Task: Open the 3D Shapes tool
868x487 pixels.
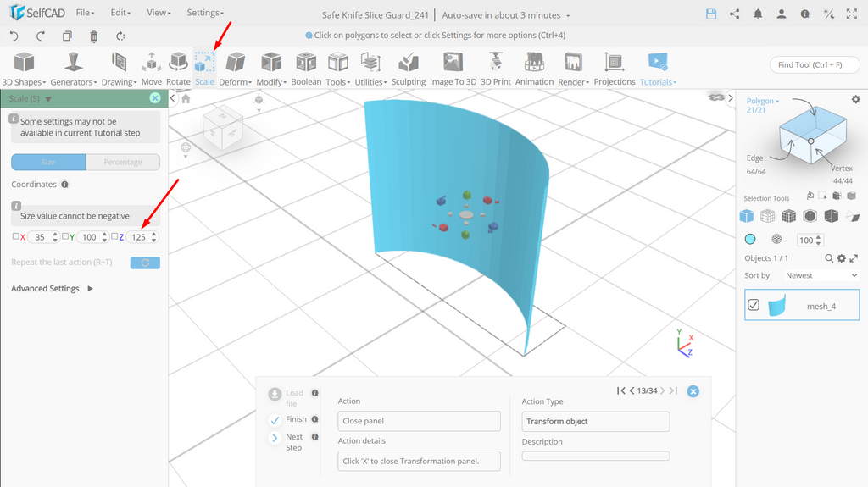Action: (24, 68)
